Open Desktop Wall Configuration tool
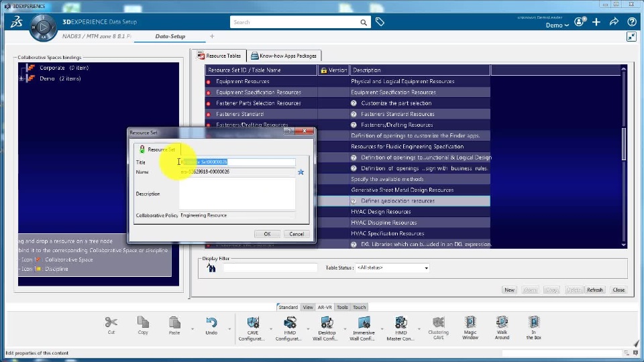644x362 pixels. (327, 322)
